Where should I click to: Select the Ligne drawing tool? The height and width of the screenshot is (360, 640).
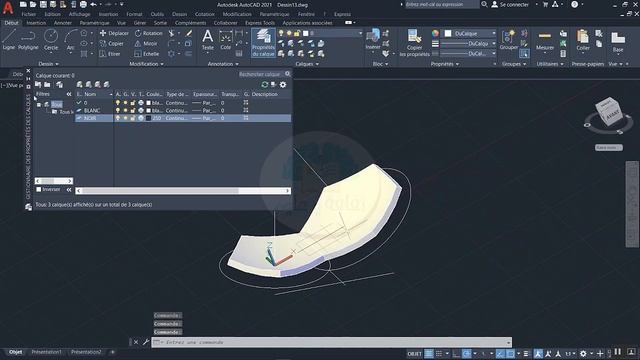click(9, 40)
